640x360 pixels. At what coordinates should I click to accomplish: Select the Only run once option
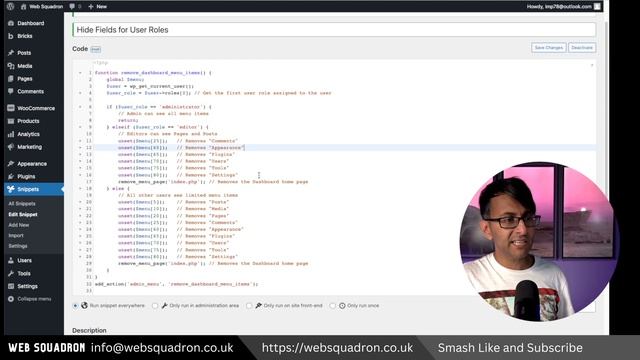pos(333,306)
